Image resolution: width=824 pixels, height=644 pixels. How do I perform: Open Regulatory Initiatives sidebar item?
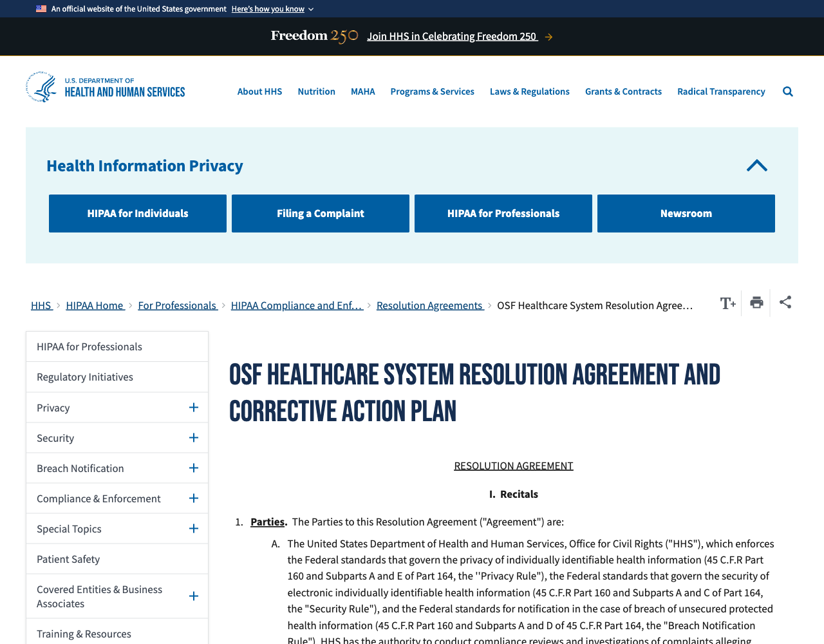click(x=117, y=377)
